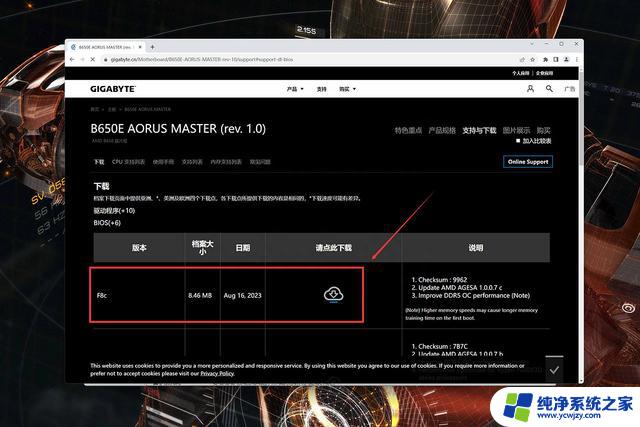Open the Chrome profile avatar
Viewport: 640px width, 427px height.
[x=567, y=60]
